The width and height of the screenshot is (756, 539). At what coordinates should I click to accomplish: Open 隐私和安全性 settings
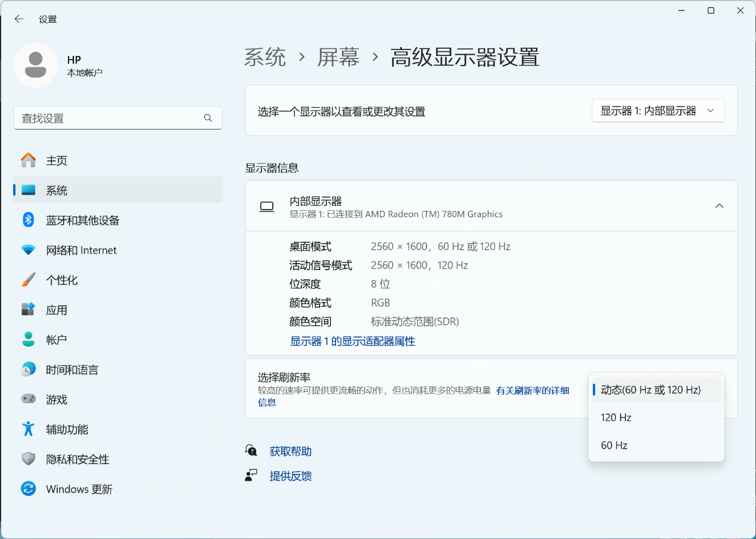pos(77,459)
